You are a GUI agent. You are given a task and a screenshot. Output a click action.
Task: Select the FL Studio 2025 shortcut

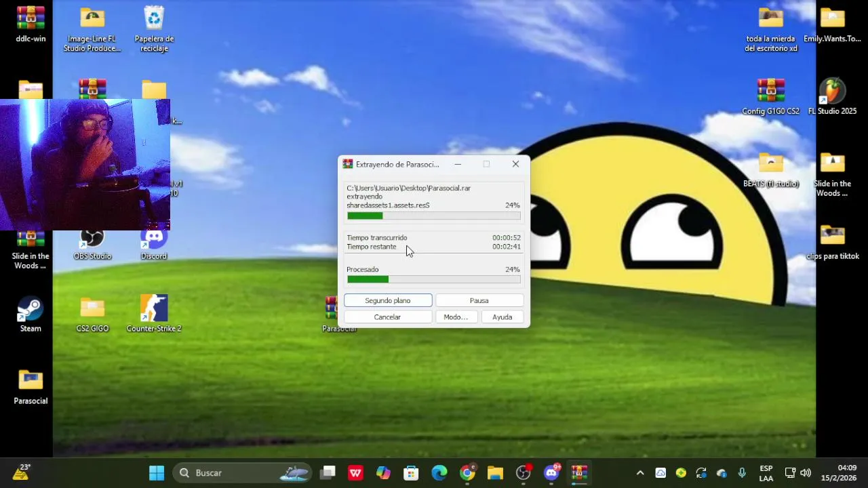pos(832,97)
